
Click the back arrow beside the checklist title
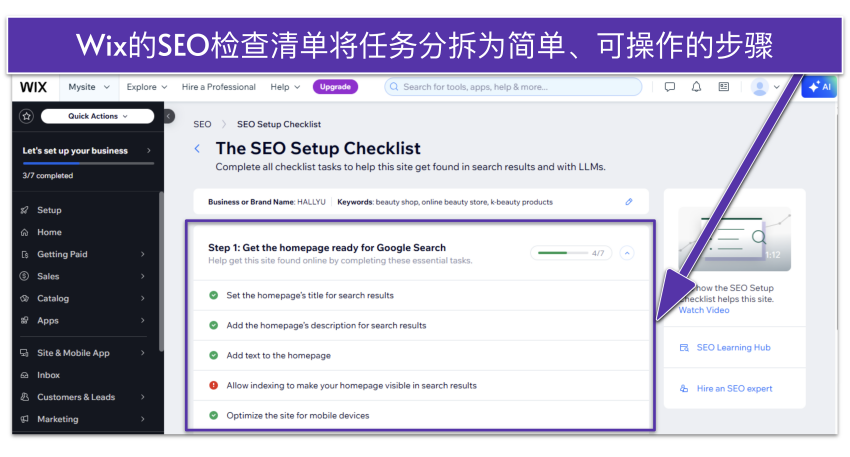tap(197, 149)
